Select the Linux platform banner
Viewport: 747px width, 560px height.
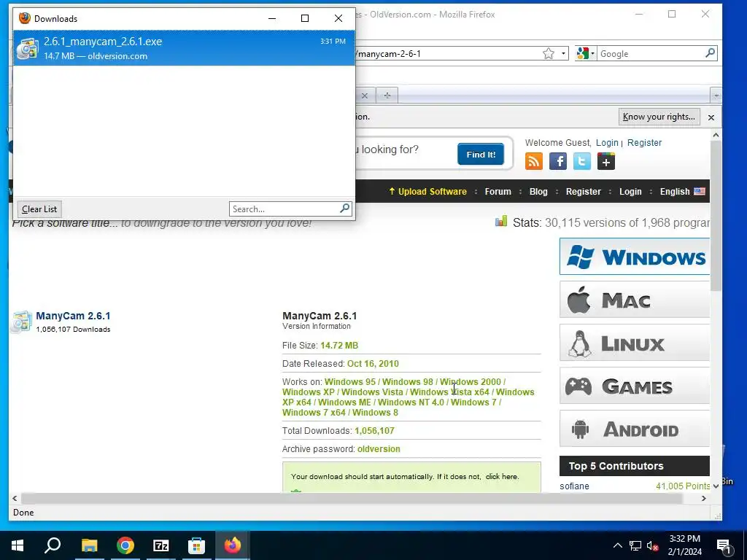pos(635,343)
